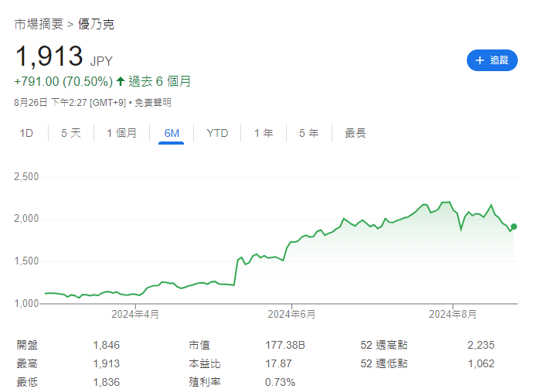Switch chart to YTD range
The height and width of the screenshot is (392, 541).
[x=217, y=133]
